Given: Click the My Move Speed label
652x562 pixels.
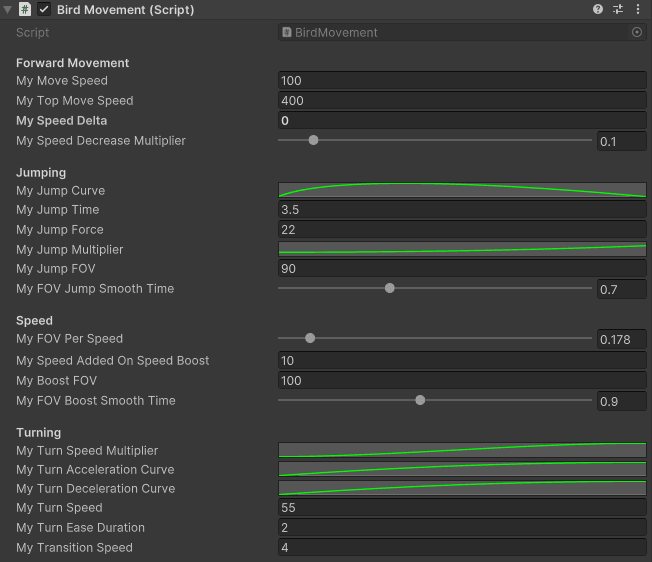Looking at the screenshot, I should [62, 81].
